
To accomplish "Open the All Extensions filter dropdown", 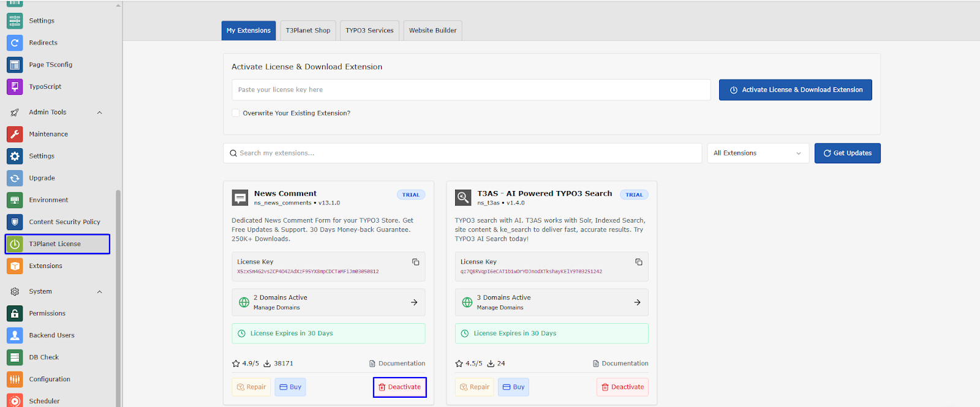I will click(x=757, y=154).
